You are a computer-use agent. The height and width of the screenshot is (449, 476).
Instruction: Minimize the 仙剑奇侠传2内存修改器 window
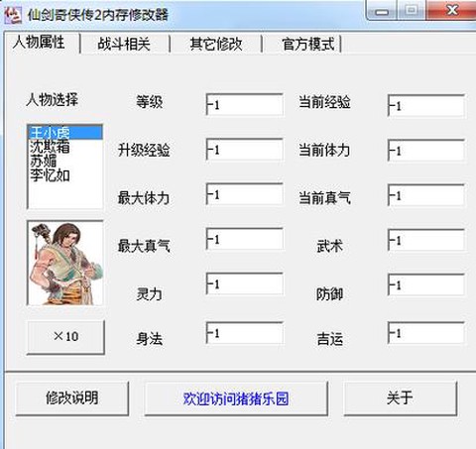pyautogui.click(x=381, y=10)
